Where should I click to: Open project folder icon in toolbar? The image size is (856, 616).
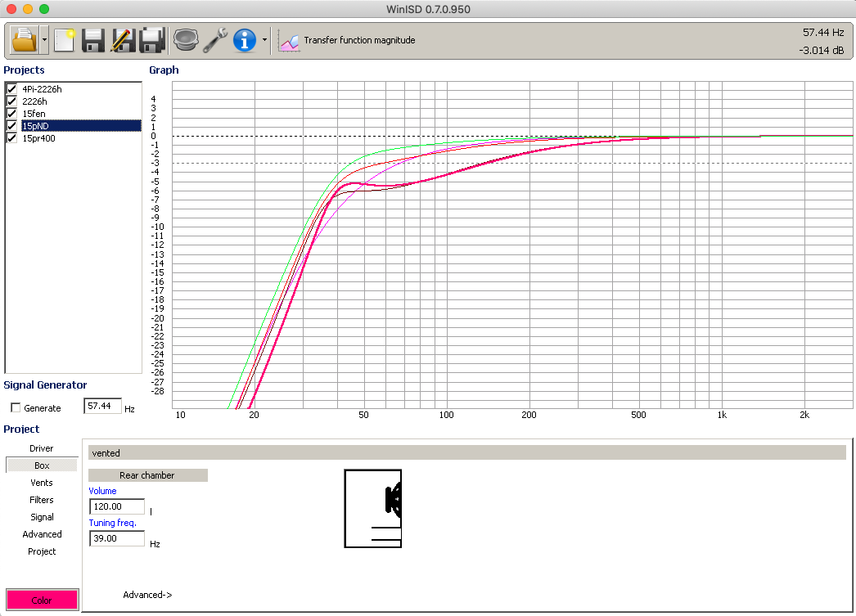25,40
